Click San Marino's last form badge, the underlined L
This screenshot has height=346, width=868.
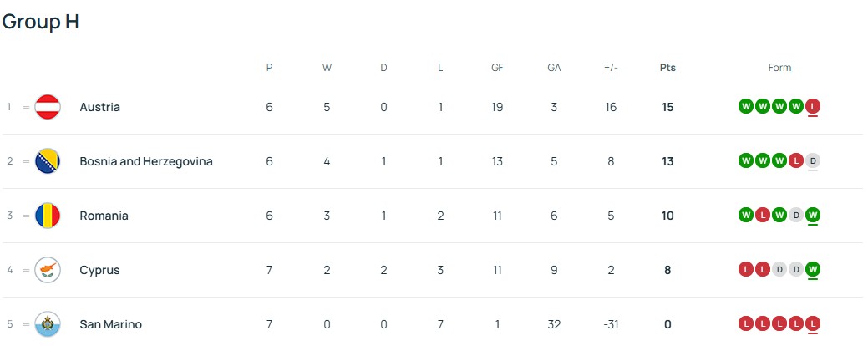[x=813, y=323]
